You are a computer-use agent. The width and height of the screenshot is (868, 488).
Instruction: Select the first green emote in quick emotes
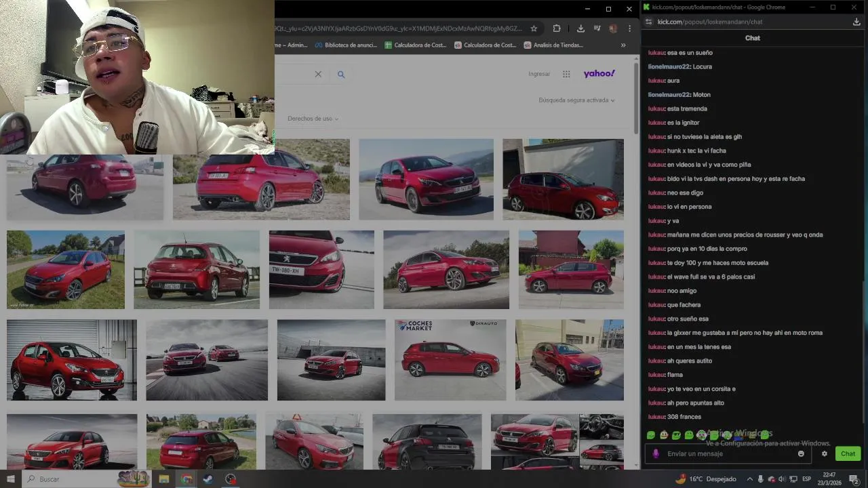[651, 435]
